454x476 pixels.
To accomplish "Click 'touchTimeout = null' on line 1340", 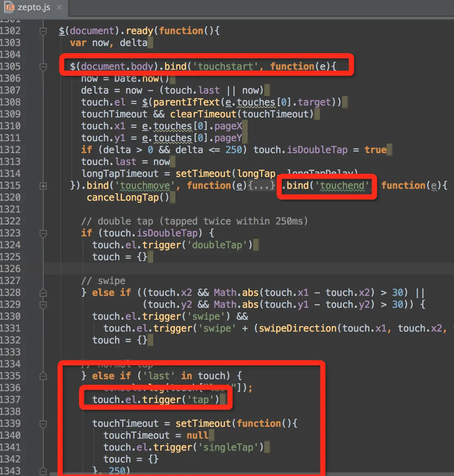I will click(156, 436).
